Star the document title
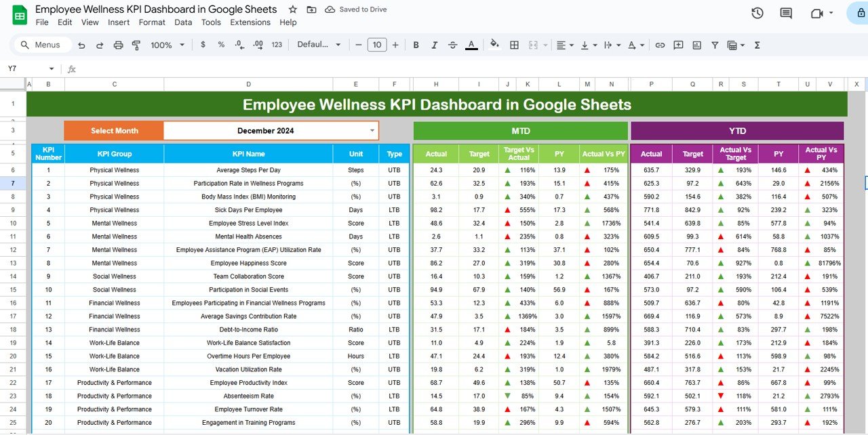This screenshot has width=868, height=435. [x=292, y=9]
